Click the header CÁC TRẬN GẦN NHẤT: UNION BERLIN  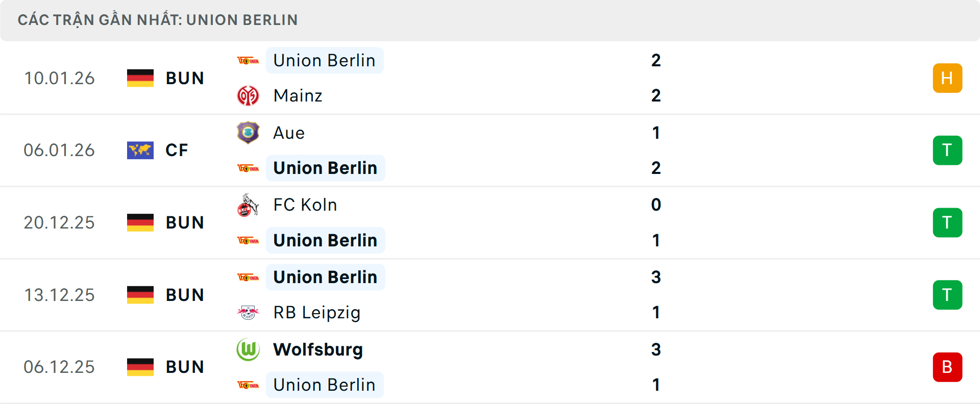tap(158, 19)
